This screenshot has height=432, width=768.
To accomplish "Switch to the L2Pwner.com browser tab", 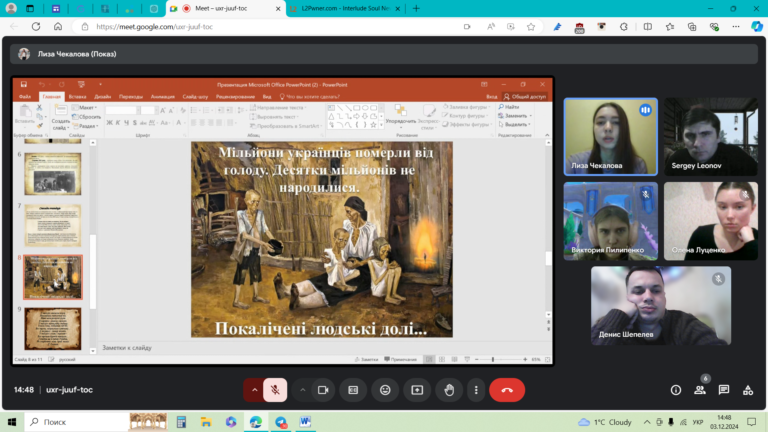I will pyautogui.click(x=346, y=8).
